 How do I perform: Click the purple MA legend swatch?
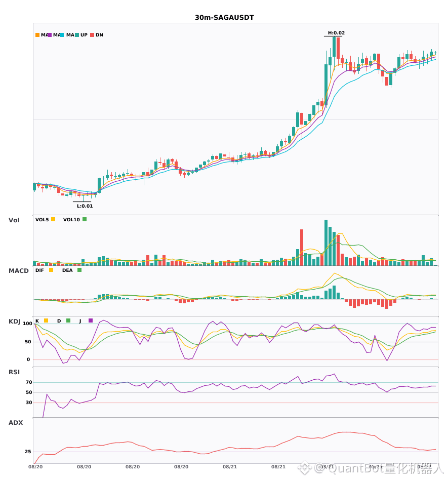tap(50, 35)
